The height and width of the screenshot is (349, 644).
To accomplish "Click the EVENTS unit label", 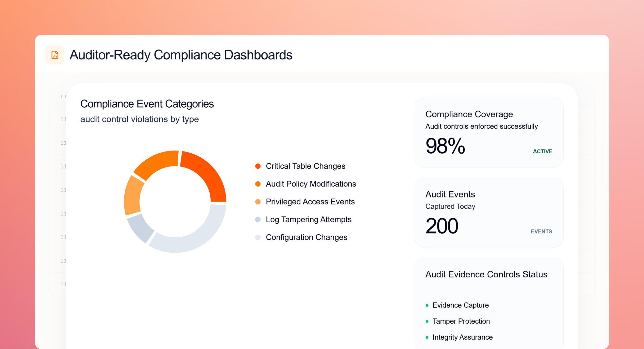I will coord(541,231).
